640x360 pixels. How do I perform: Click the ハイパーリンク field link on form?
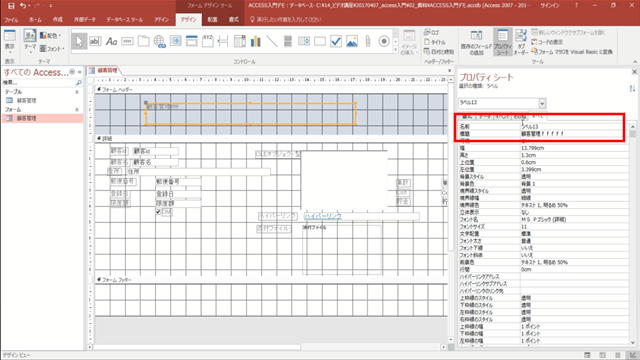323,216
